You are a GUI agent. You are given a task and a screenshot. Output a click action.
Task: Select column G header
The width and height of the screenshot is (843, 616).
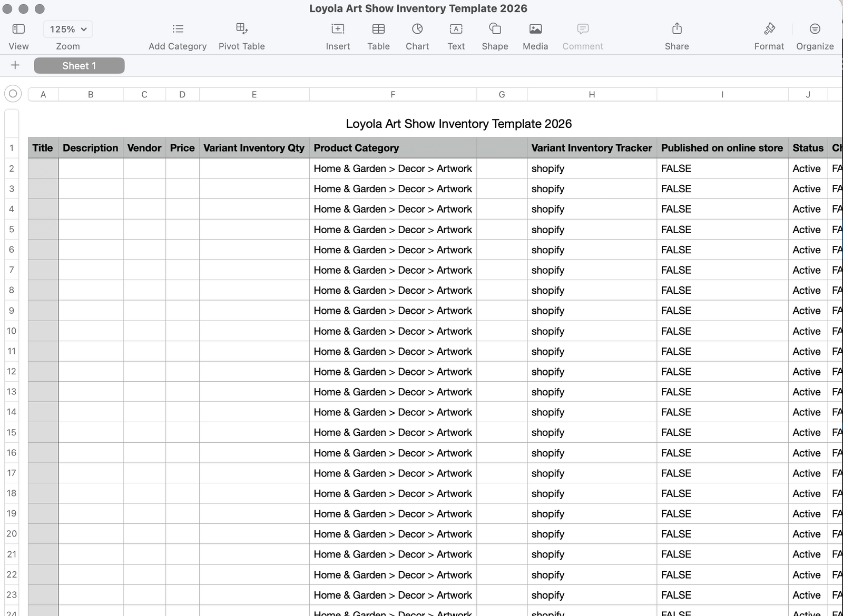[x=502, y=95]
